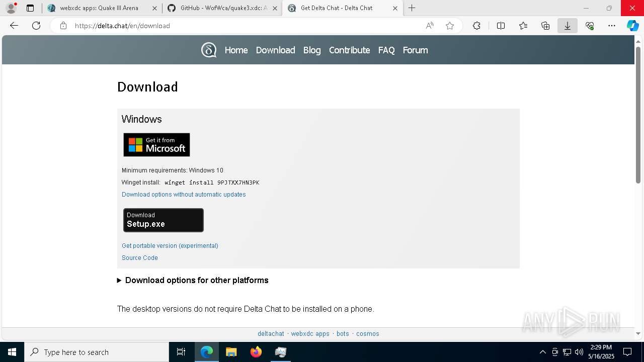The width and height of the screenshot is (644, 362).
Task: Close the GitHub quake3.xdc tab
Action: [x=275, y=8]
